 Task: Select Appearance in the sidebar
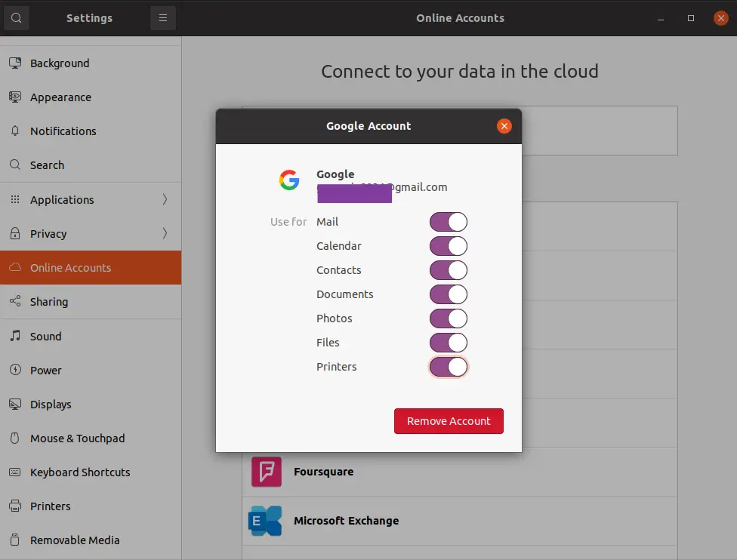coord(91,97)
